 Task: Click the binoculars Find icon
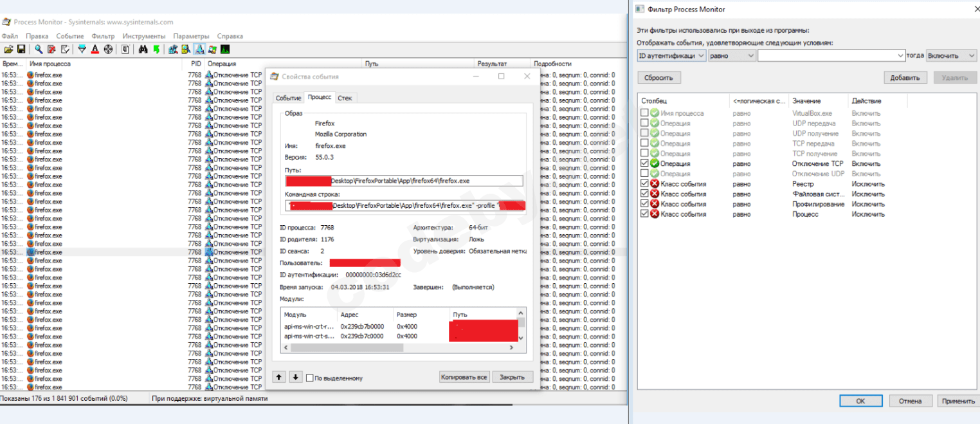[143, 50]
